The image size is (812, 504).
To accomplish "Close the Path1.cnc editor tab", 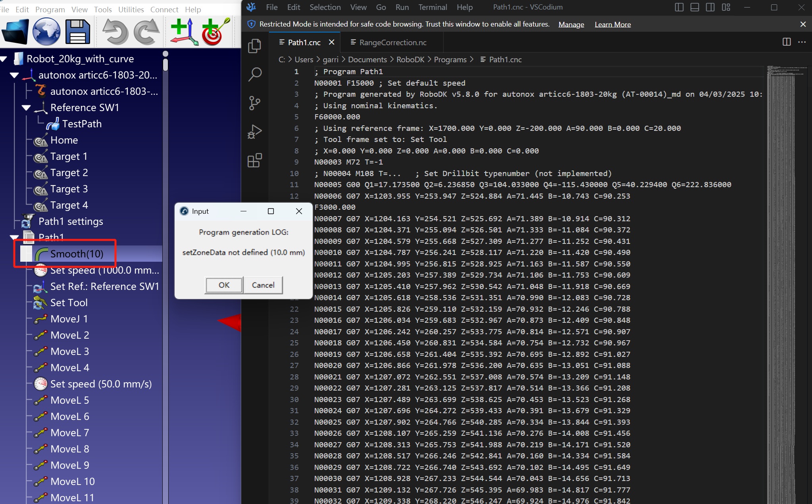I will coord(332,42).
